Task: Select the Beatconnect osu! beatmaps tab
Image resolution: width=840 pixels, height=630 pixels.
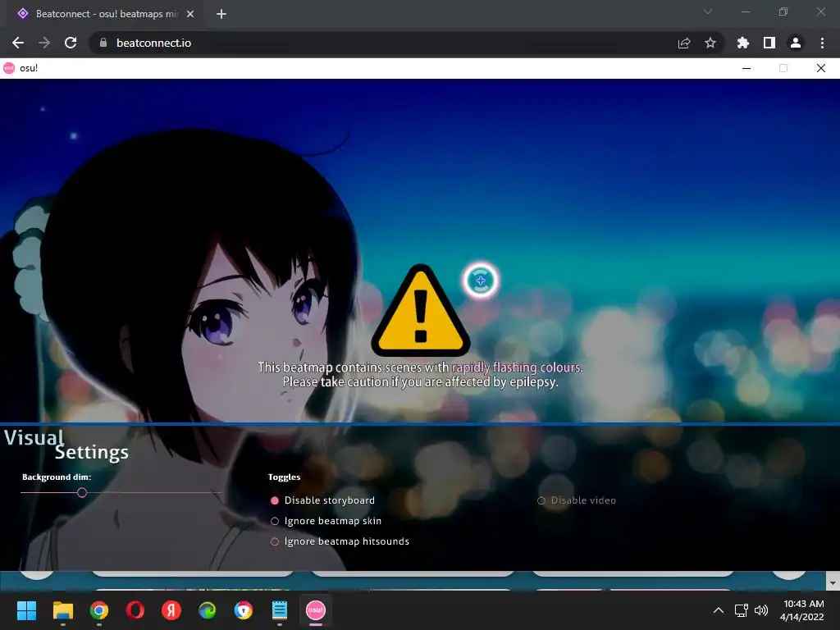Action: pos(106,14)
